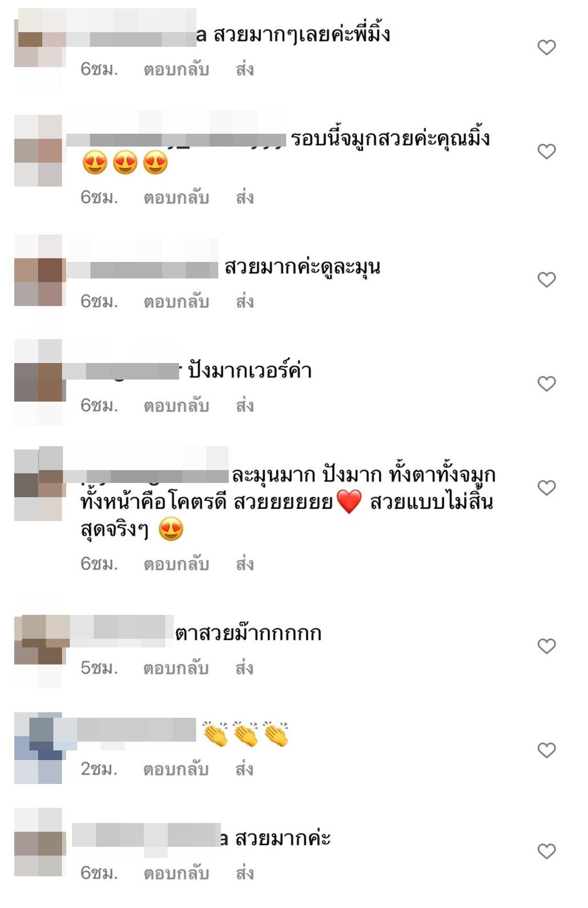Screen dimensions: 588x908
Task: Tap ส่ง under 'ปังมากเวอร์ค่า' comment
Action: pyautogui.click(x=245, y=405)
